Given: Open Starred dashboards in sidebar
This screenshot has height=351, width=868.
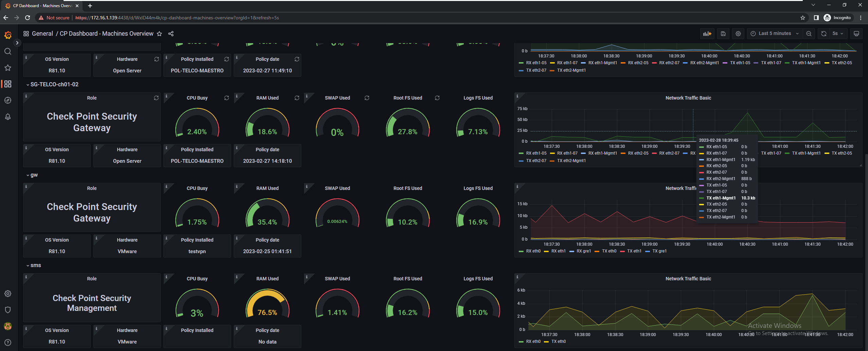Looking at the screenshot, I should [8, 68].
